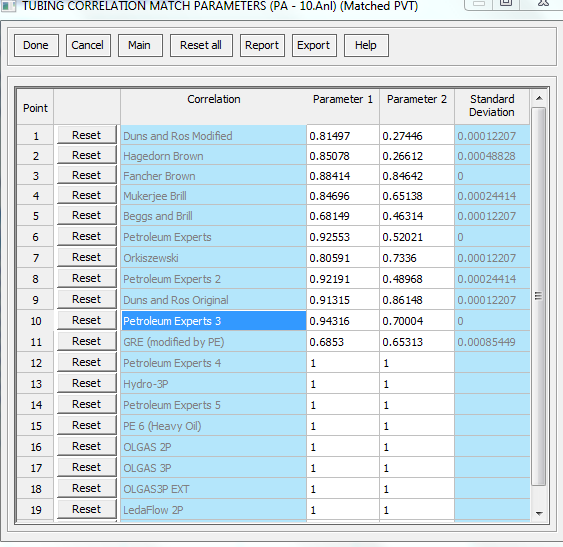The height and width of the screenshot is (547, 563).
Task: Edit Parameter 2 value 0.84642
Action: coord(417,176)
